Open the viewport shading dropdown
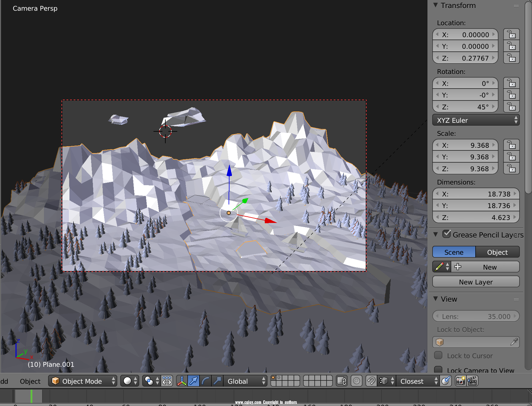Viewport: 532px width, 406px height. pyautogui.click(x=130, y=381)
